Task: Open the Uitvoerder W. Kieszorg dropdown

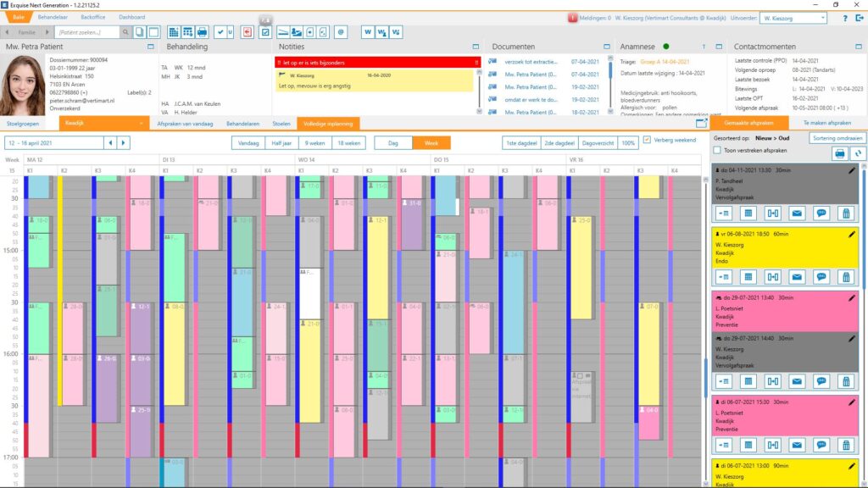Action: [793, 19]
